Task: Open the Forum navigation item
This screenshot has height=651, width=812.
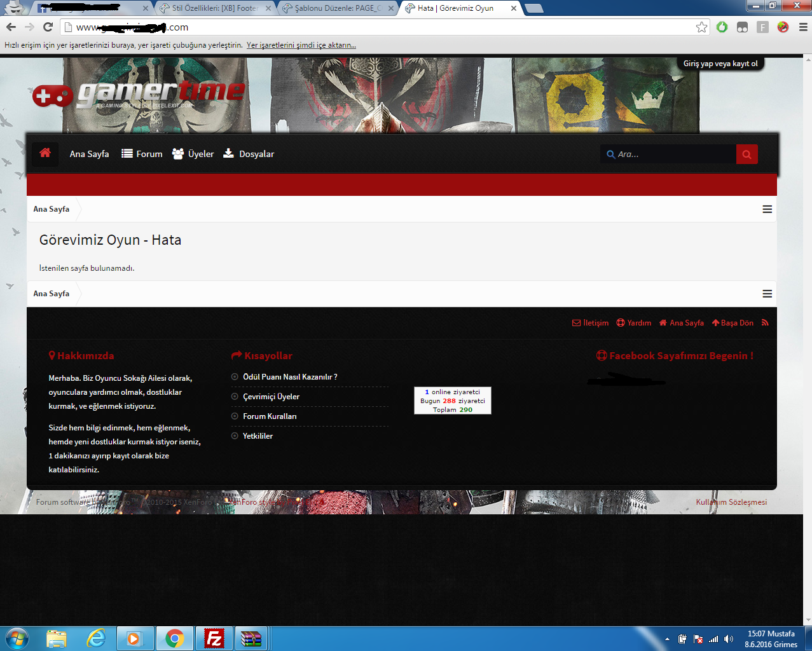Action: 142,154
